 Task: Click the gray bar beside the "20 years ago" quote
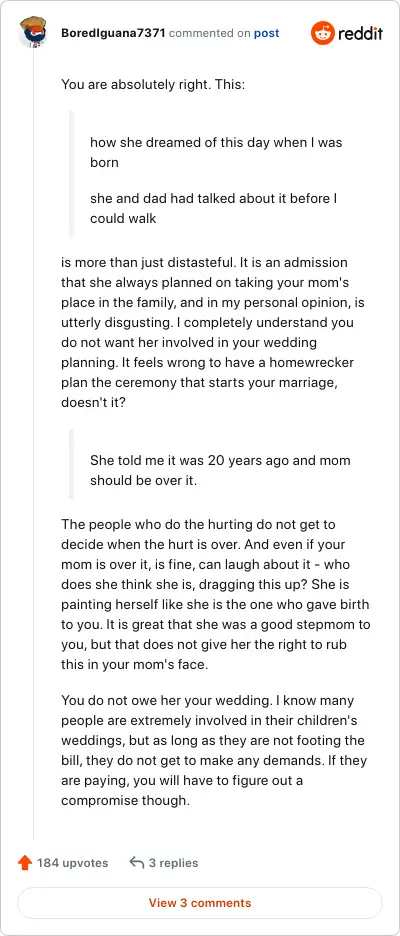pyautogui.click(x=72, y=464)
